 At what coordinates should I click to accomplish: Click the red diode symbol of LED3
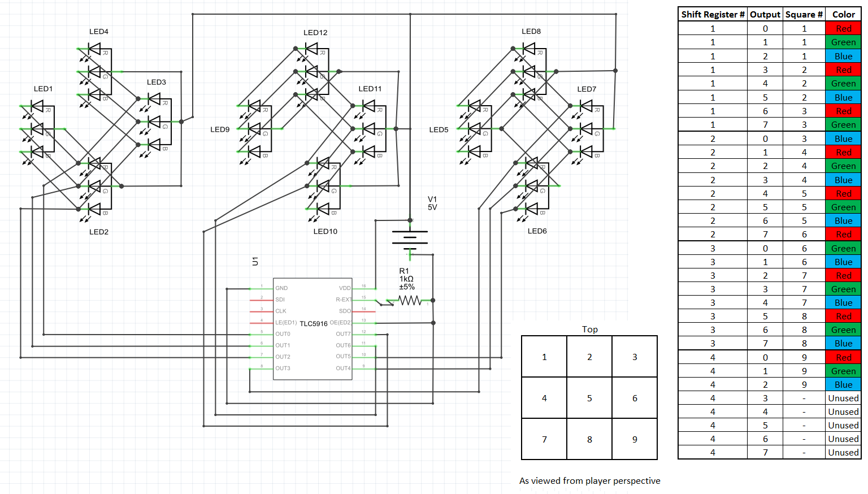coord(154,99)
